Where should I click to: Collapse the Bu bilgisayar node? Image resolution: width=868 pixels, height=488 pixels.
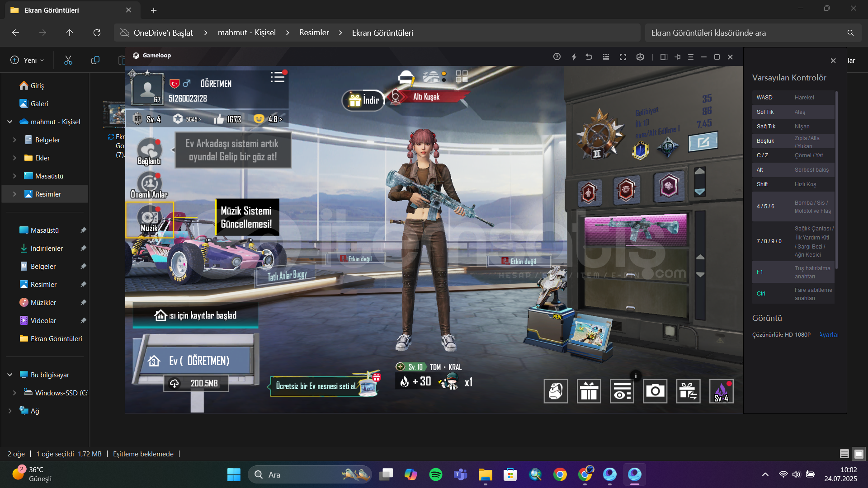point(9,375)
